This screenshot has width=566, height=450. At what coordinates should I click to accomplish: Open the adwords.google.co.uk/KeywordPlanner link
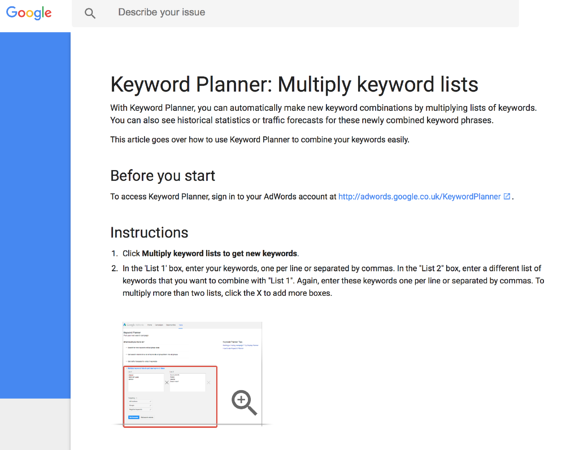pos(419,197)
